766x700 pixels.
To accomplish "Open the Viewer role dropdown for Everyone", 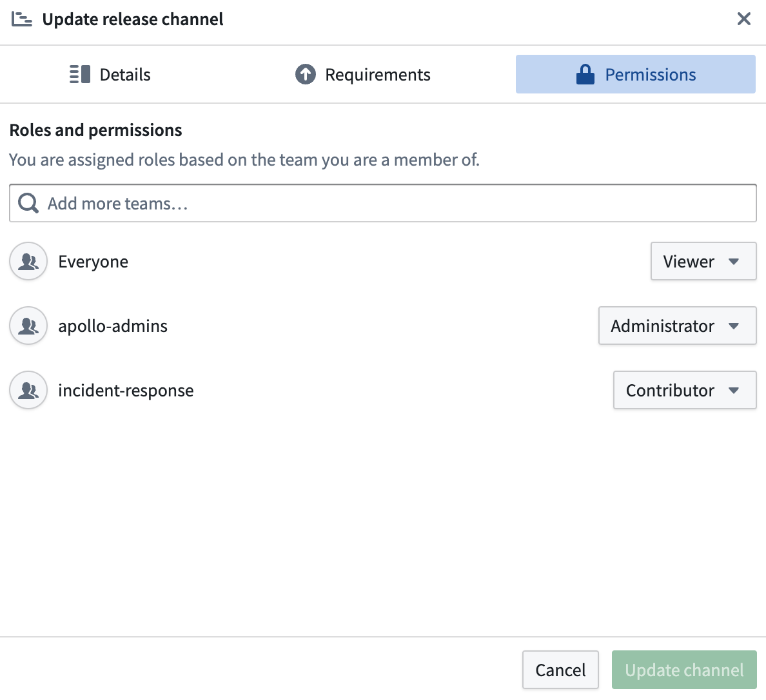I will click(703, 261).
